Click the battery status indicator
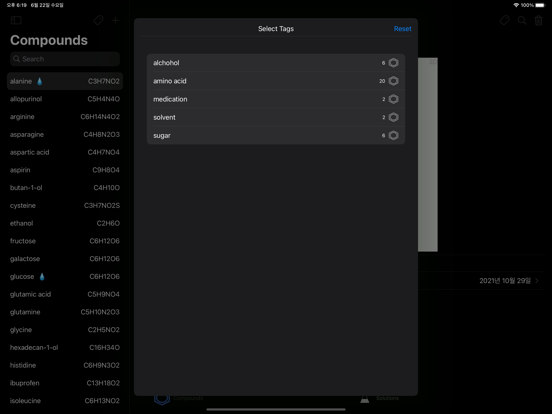This screenshot has height=414, width=552. [540, 5]
